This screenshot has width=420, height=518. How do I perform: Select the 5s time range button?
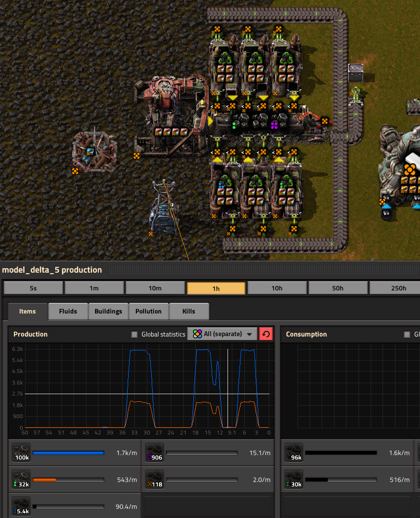pos(33,288)
